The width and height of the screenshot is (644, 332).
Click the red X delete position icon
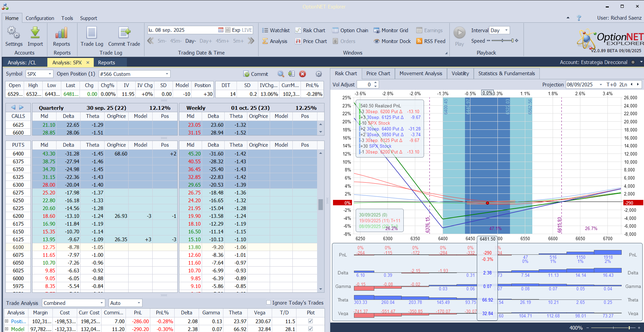tap(303, 74)
